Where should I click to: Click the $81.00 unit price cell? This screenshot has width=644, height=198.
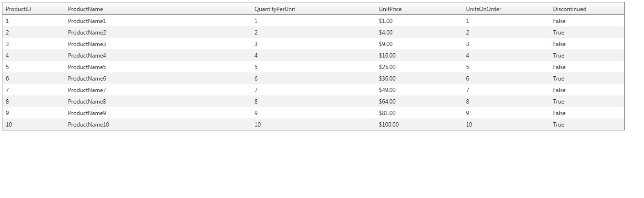(387, 113)
